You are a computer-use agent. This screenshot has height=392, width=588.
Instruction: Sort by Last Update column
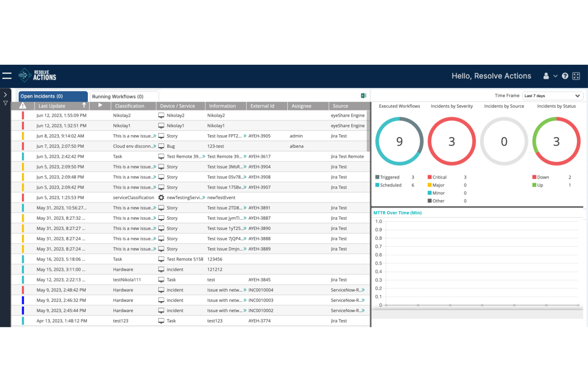[61, 106]
